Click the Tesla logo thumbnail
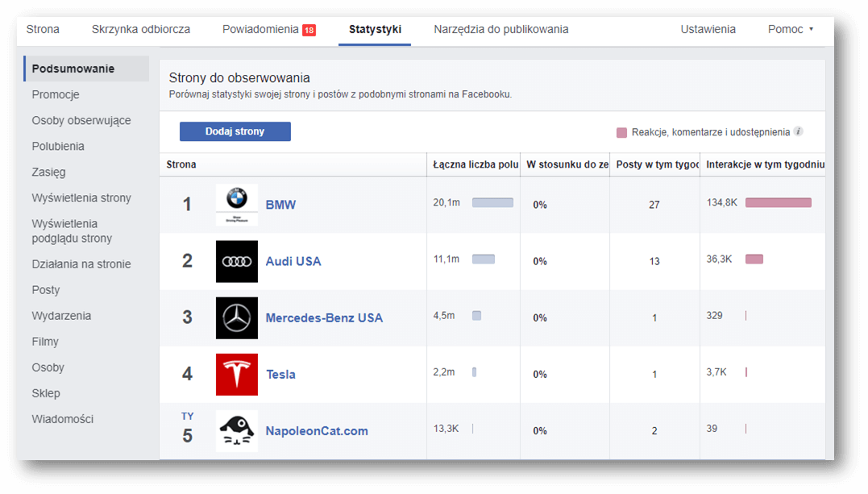 pyautogui.click(x=236, y=375)
